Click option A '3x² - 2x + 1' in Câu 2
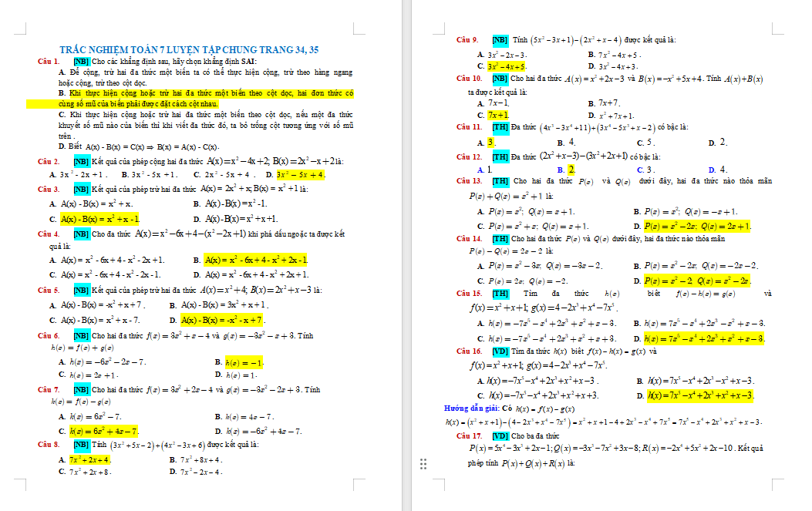812x511 pixels. [x=78, y=174]
